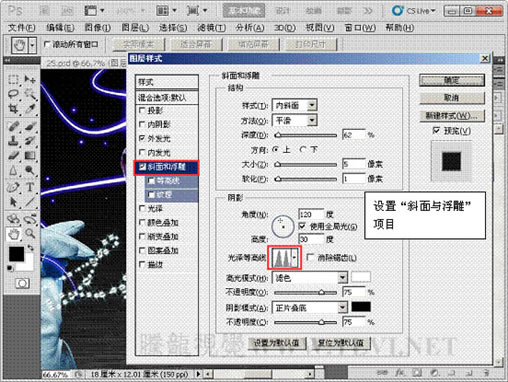
Task: Open the gloss contour picker thumbnail
Action: 284,258
